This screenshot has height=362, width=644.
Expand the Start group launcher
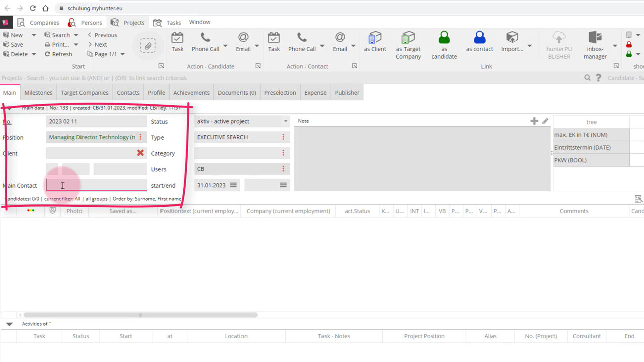[x=161, y=66]
